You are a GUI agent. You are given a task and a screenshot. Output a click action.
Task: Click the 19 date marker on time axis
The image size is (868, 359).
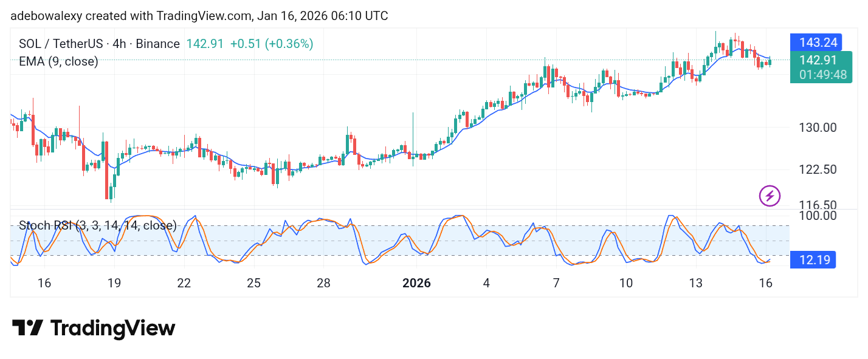[x=114, y=283]
